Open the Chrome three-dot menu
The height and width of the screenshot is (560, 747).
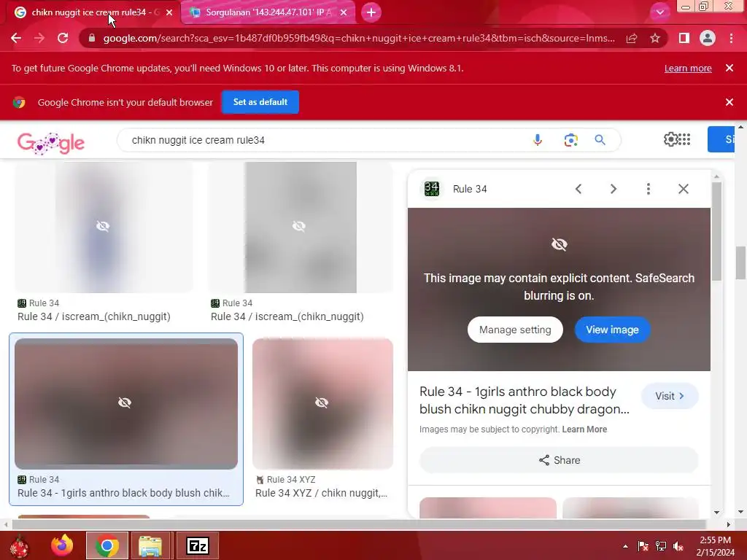click(x=731, y=38)
